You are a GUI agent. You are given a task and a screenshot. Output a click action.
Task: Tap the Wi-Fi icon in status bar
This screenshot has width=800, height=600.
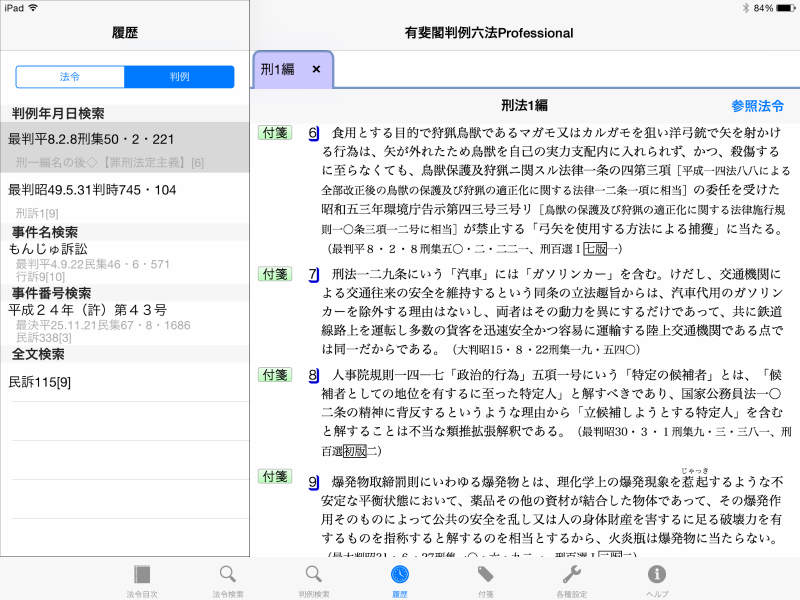pyautogui.click(x=33, y=8)
